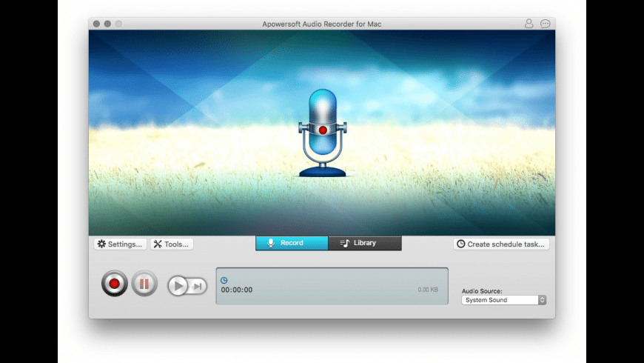Click the 0.00 KB file size readout
644x363 pixels.
point(428,290)
